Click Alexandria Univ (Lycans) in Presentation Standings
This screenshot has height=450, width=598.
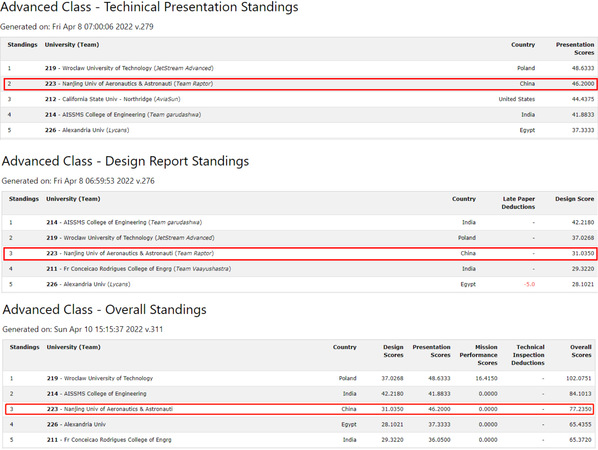pyautogui.click(x=87, y=130)
